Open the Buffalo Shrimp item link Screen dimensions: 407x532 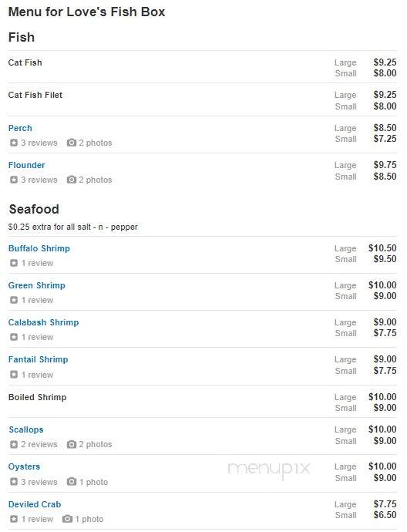click(x=39, y=248)
